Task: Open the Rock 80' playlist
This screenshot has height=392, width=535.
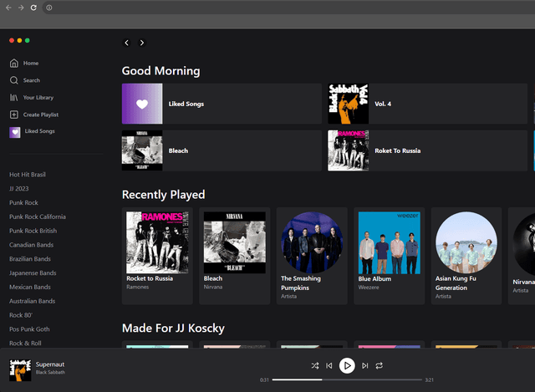Action: click(21, 315)
